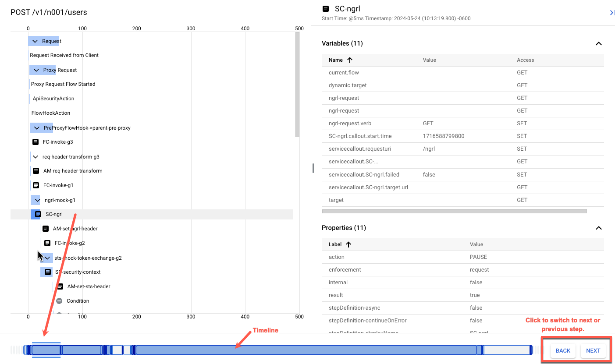The width and height of the screenshot is (615, 364).
Task: Select the ApiSecurityAction tree row
Action: (53, 99)
